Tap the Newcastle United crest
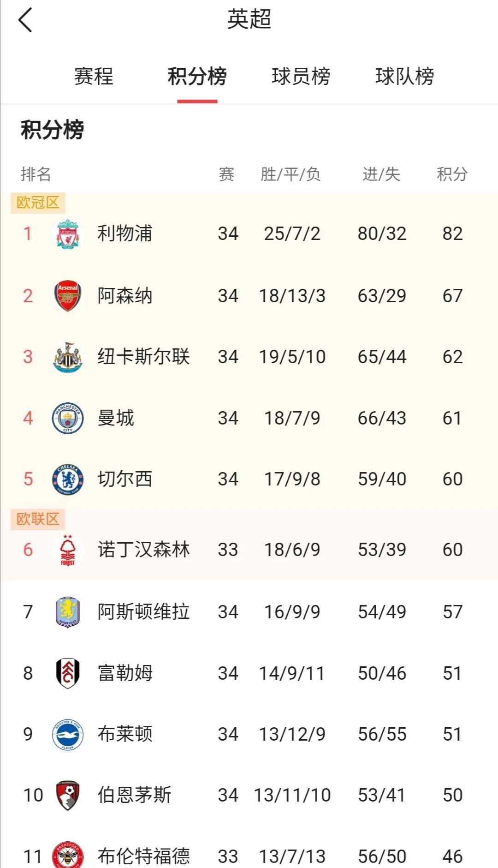The width and height of the screenshot is (498, 868). click(x=68, y=357)
